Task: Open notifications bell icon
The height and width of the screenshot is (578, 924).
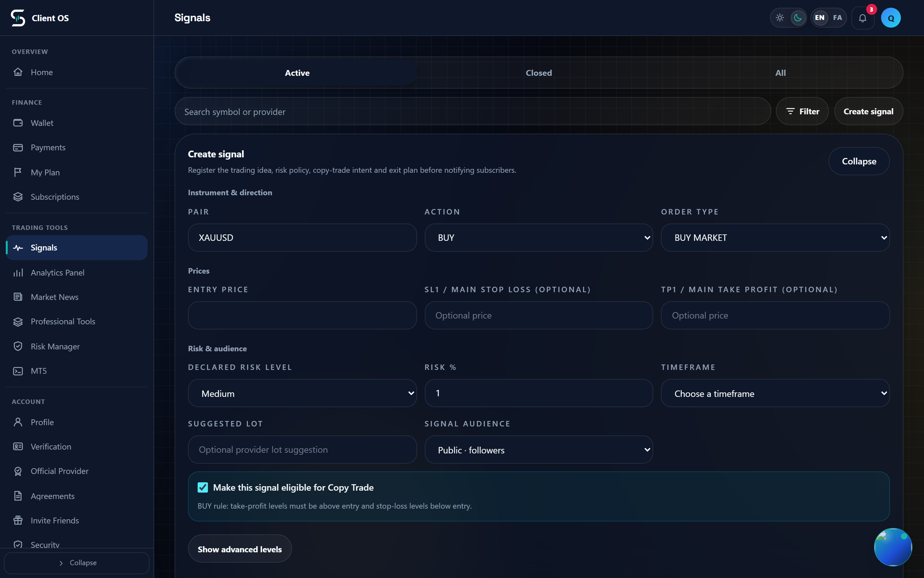Action: click(x=862, y=18)
